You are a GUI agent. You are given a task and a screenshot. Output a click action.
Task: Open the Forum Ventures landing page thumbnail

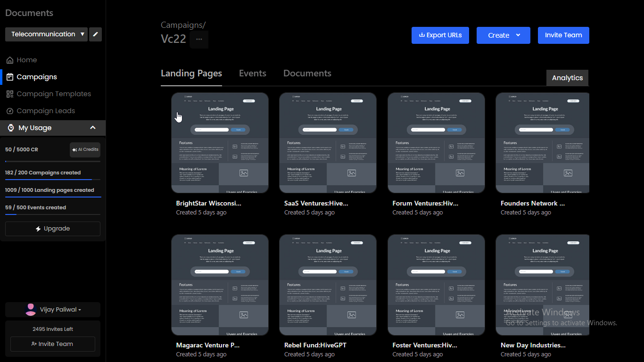pos(437,143)
